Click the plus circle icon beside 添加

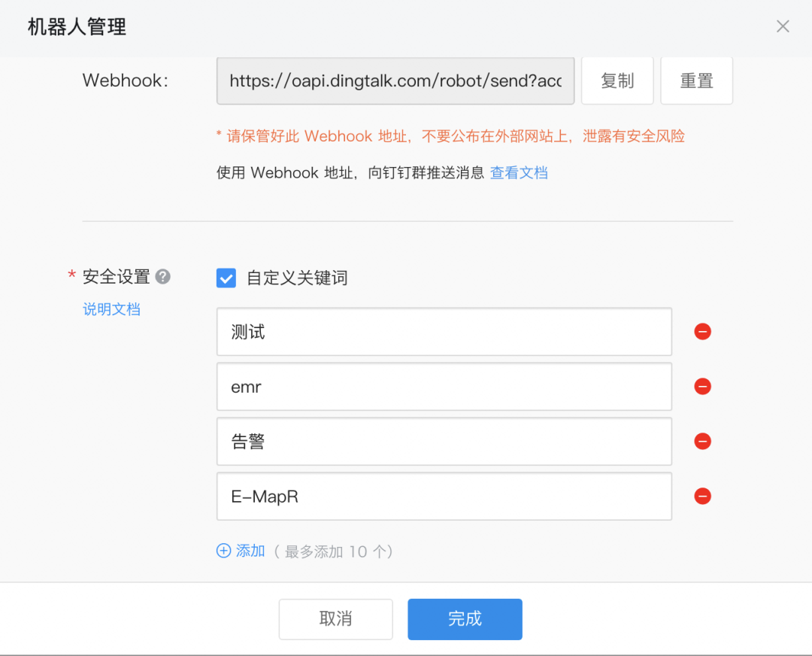(x=223, y=550)
